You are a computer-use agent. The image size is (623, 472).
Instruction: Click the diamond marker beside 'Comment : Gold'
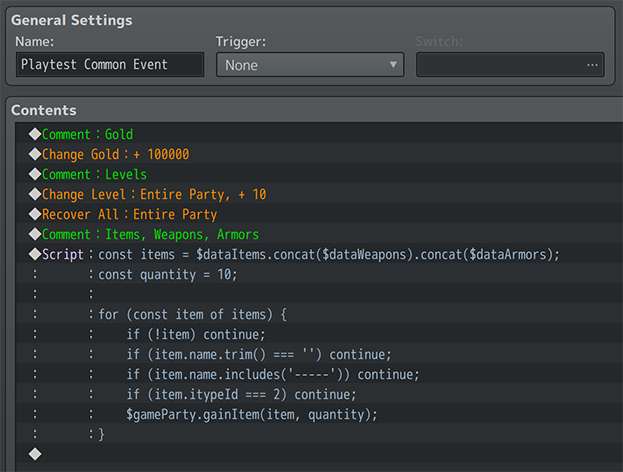click(x=35, y=134)
